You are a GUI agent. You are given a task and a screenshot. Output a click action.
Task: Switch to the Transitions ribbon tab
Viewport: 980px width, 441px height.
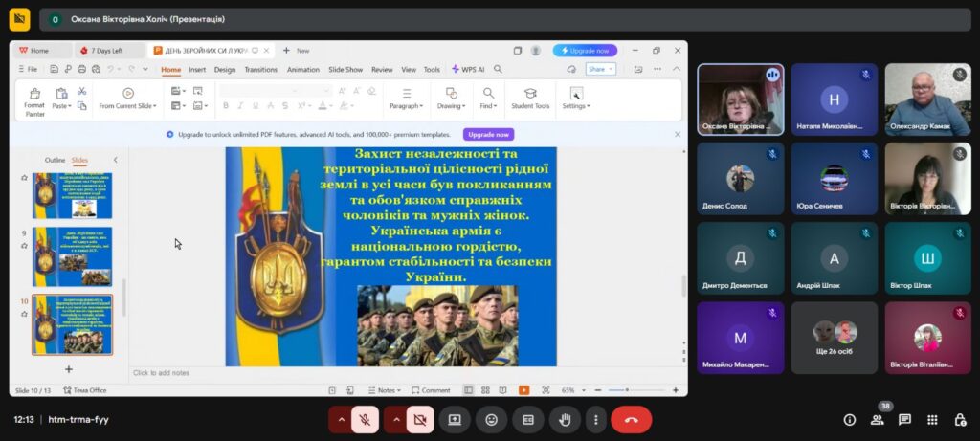tap(260, 69)
